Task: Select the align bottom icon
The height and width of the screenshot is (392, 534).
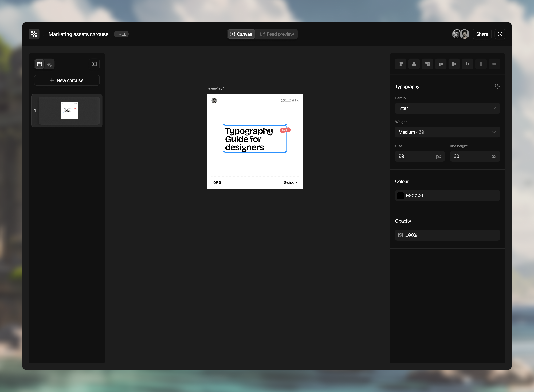Action: point(467,64)
